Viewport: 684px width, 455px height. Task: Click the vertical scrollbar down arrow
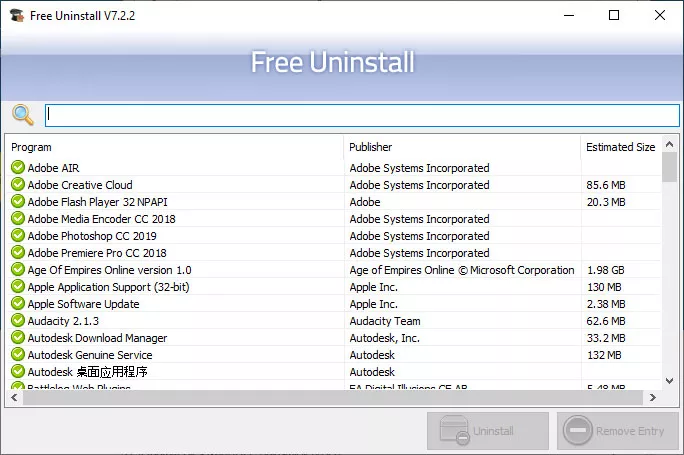pos(670,381)
